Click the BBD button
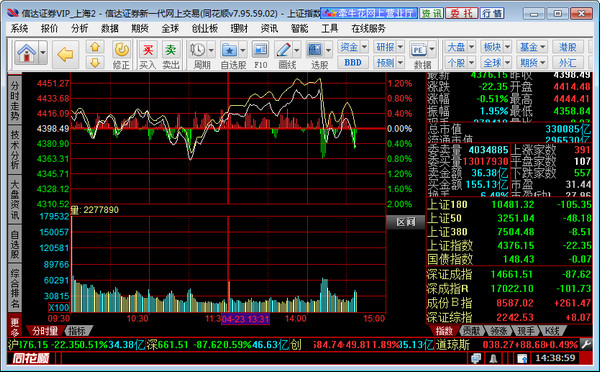Viewport: 600px width, 372px height. coord(353,62)
